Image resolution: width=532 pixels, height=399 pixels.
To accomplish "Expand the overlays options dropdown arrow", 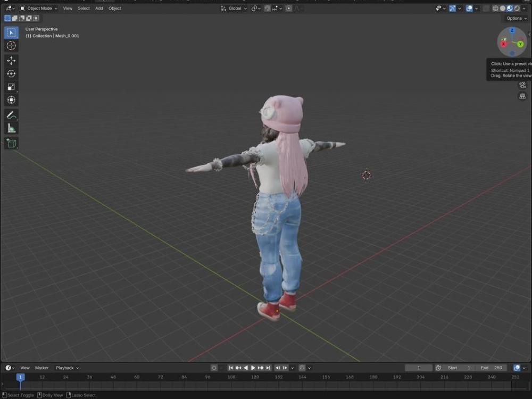I will click(x=476, y=9).
